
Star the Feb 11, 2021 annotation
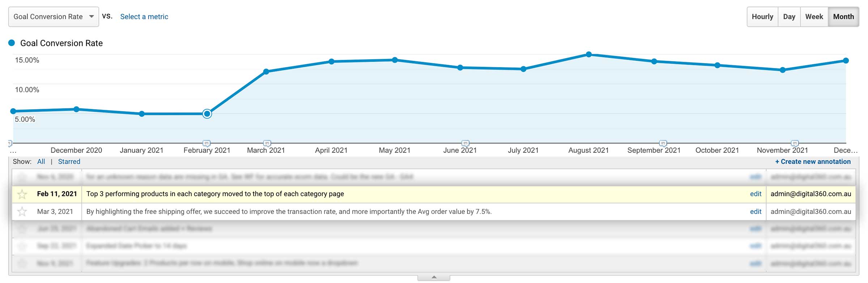coord(22,194)
